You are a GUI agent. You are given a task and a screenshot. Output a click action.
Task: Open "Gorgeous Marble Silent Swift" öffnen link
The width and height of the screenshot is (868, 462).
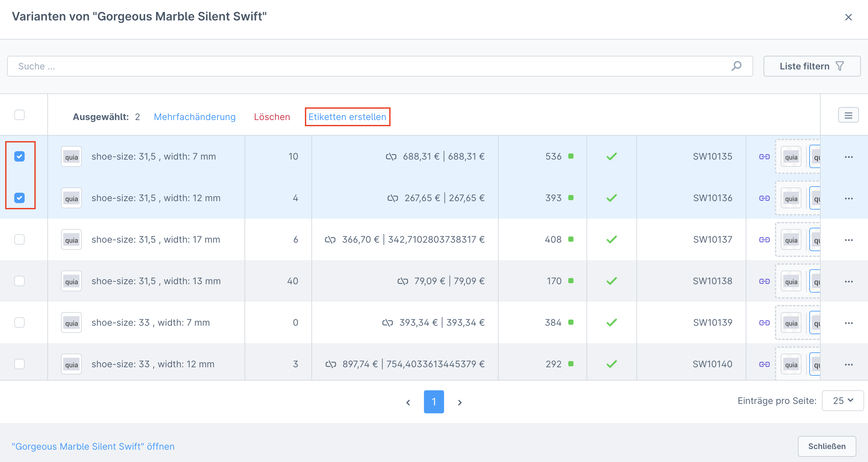click(93, 446)
